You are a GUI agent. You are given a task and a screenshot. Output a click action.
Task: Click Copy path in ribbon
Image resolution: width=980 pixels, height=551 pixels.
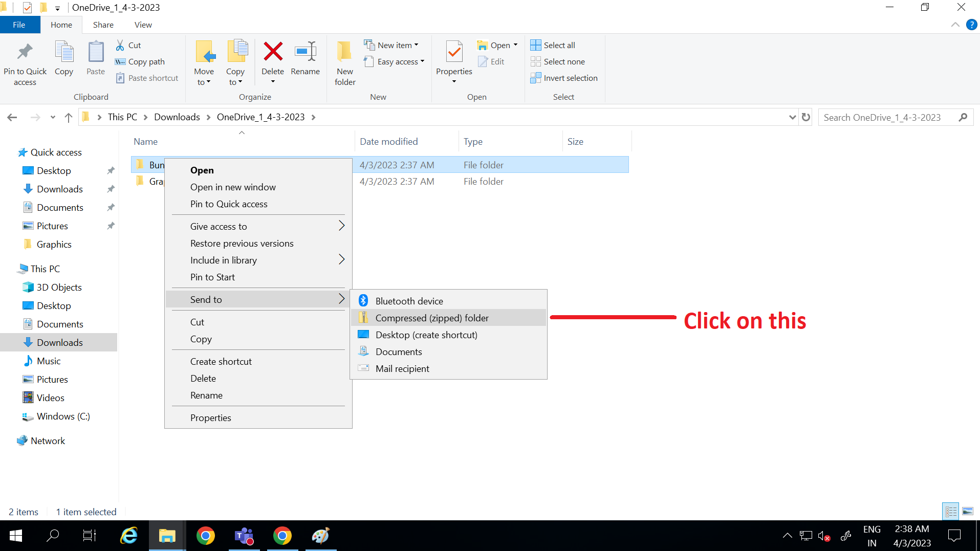point(140,61)
